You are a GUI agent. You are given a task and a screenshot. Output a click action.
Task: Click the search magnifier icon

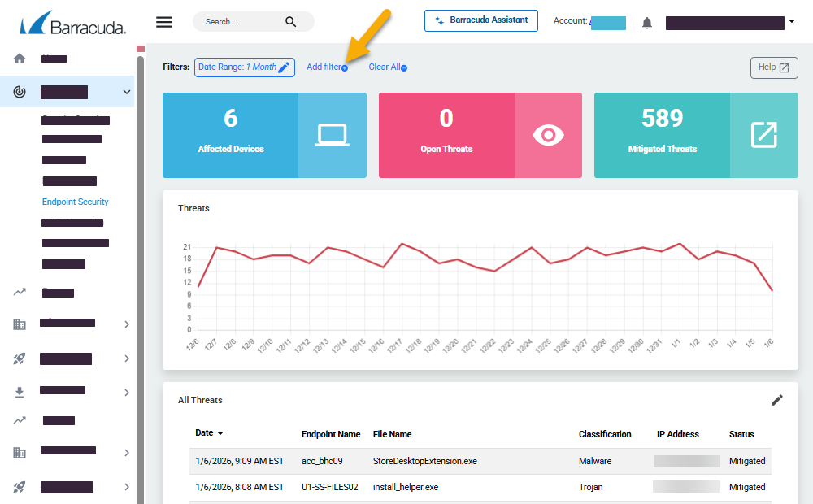(291, 22)
